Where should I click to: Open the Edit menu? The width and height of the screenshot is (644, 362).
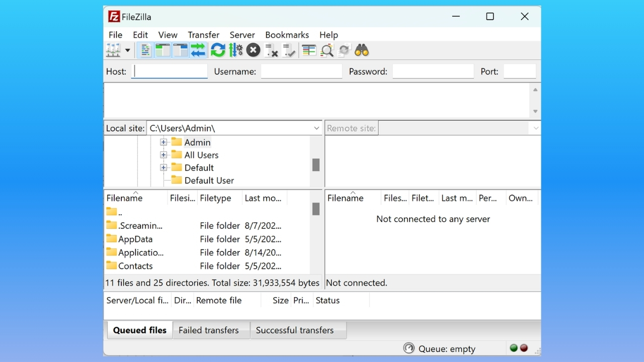pyautogui.click(x=140, y=35)
